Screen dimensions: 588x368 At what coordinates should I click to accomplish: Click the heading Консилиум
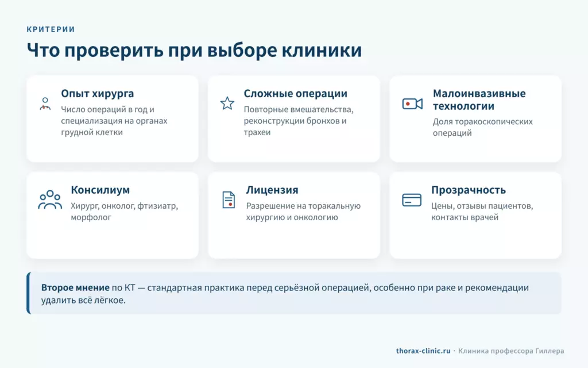point(100,190)
